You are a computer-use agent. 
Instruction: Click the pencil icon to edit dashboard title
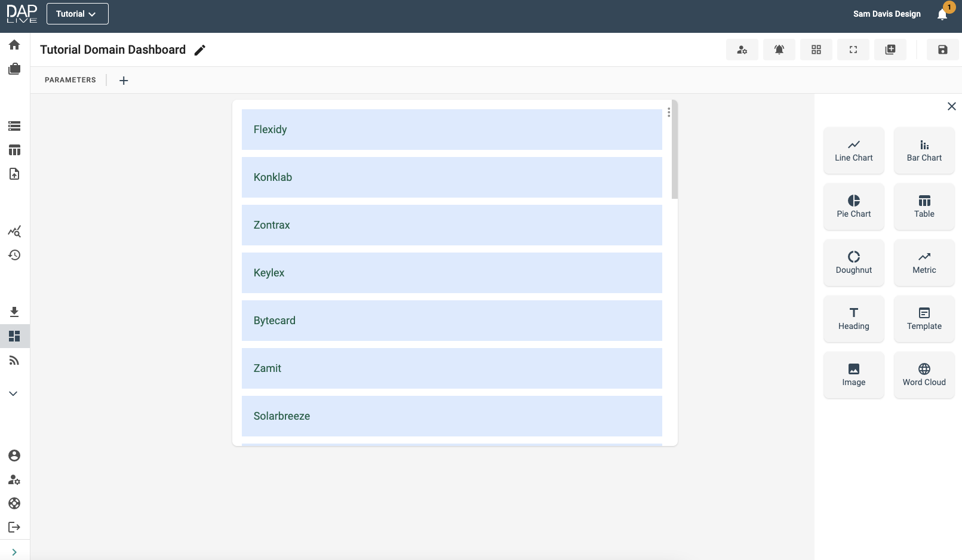tap(200, 50)
